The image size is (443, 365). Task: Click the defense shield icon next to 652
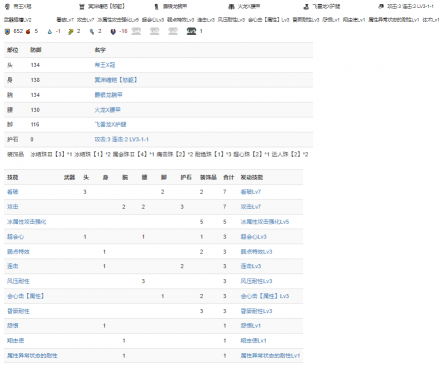pos(7,31)
